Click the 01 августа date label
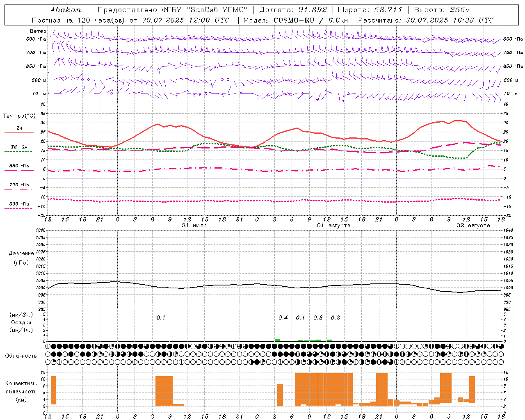The width and height of the screenshot is (525, 420). point(334,226)
